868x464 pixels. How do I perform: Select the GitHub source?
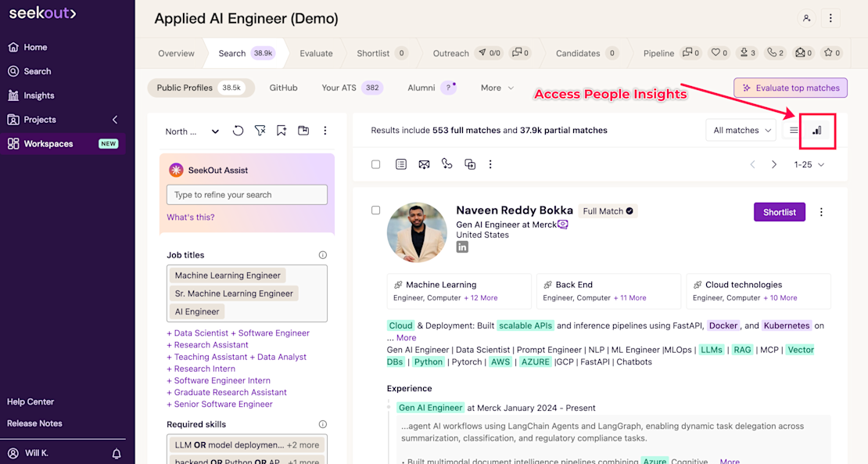click(x=283, y=88)
